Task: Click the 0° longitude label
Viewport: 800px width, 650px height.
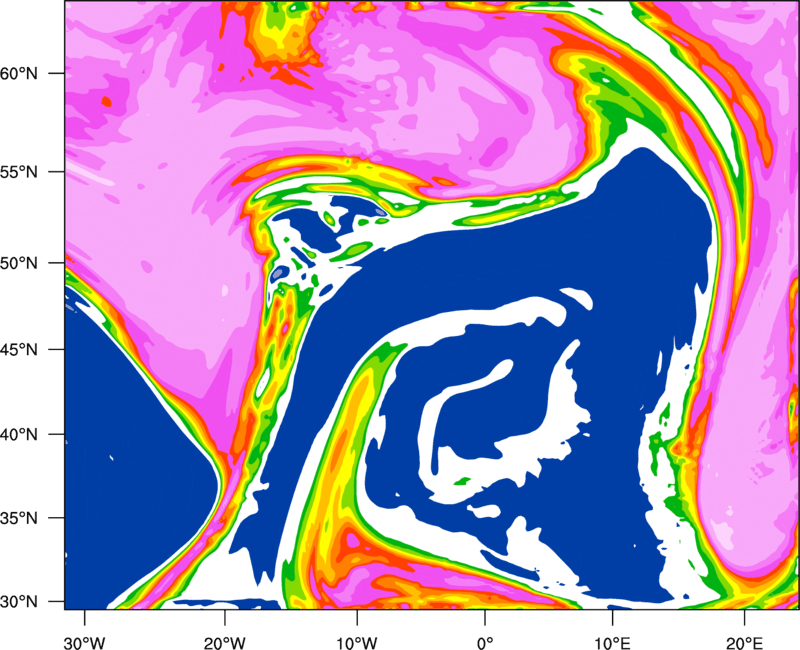Action: coord(485,642)
